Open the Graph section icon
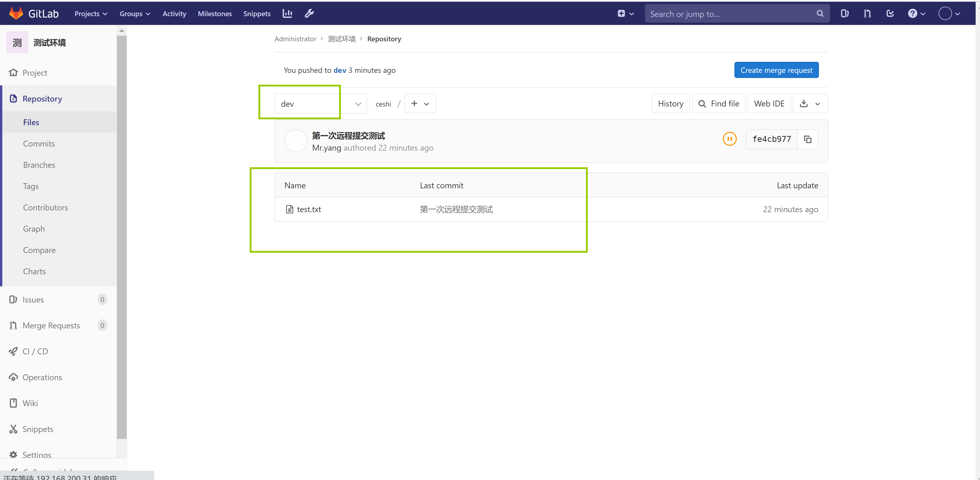This screenshot has width=980, height=480. pyautogui.click(x=33, y=228)
